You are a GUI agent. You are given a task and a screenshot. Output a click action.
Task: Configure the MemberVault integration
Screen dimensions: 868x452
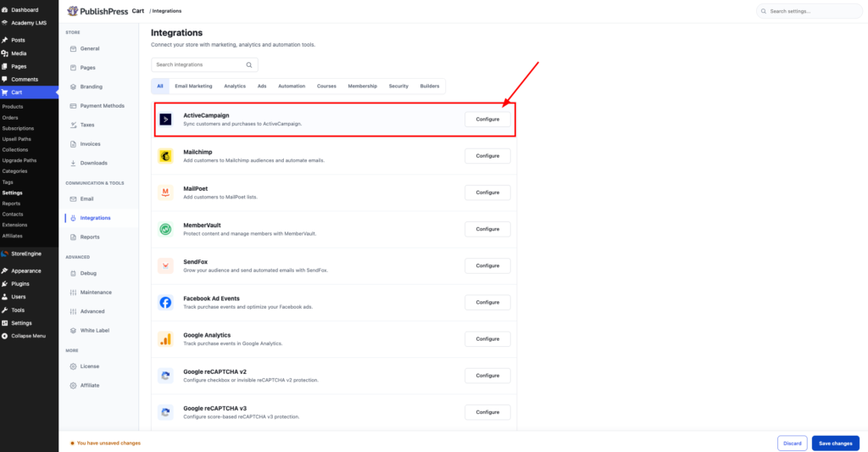(487, 229)
